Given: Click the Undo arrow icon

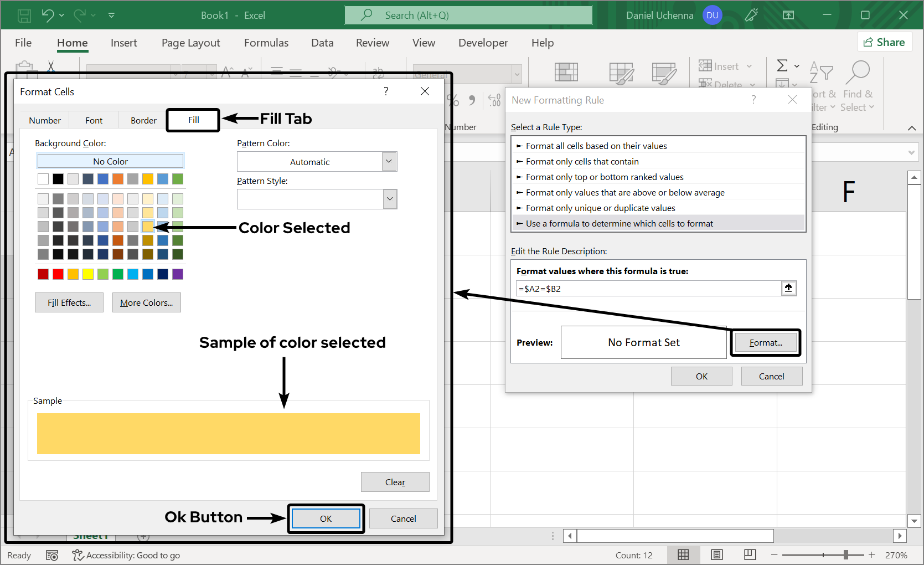Looking at the screenshot, I should point(48,16).
